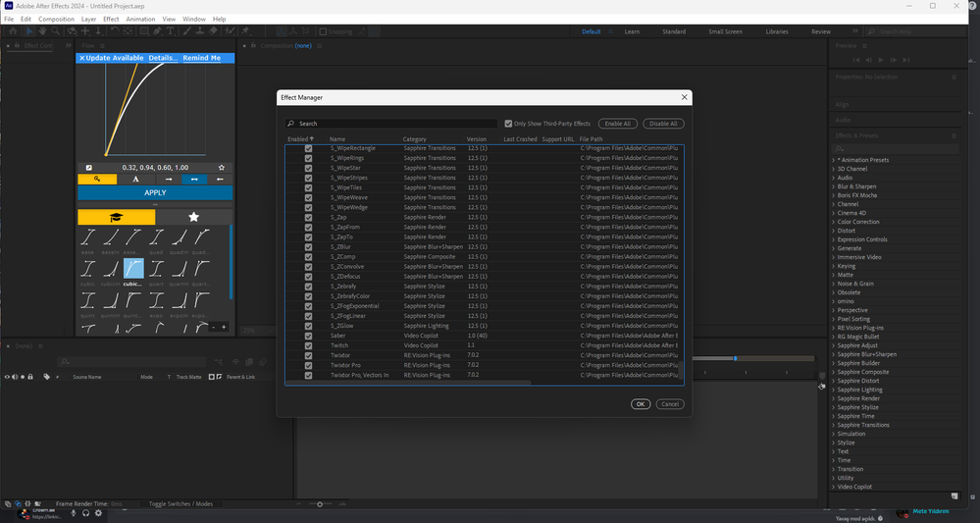Click the star icon beside curve values
Image resolution: width=980 pixels, height=523 pixels.
[222, 168]
